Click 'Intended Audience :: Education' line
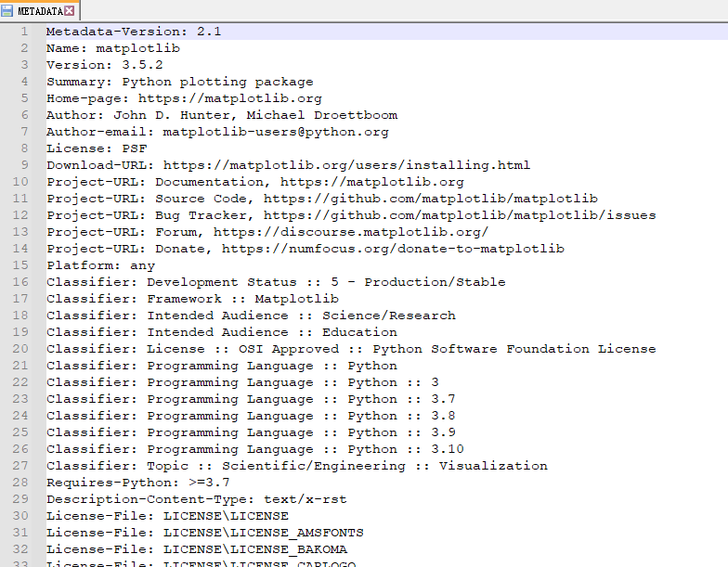This screenshot has width=728, height=567. 221,332
